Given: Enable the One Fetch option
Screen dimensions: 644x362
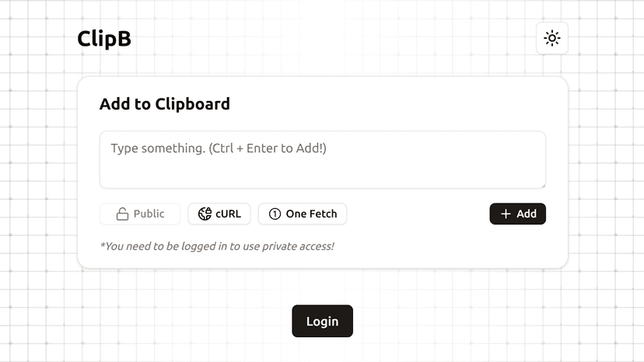Looking at the screenshot, I should (x=303, y=214).
